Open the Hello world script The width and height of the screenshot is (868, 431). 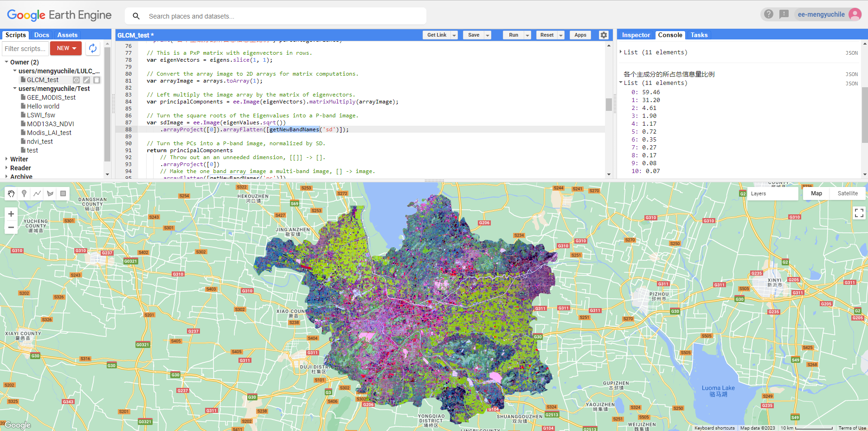[43, 106]
